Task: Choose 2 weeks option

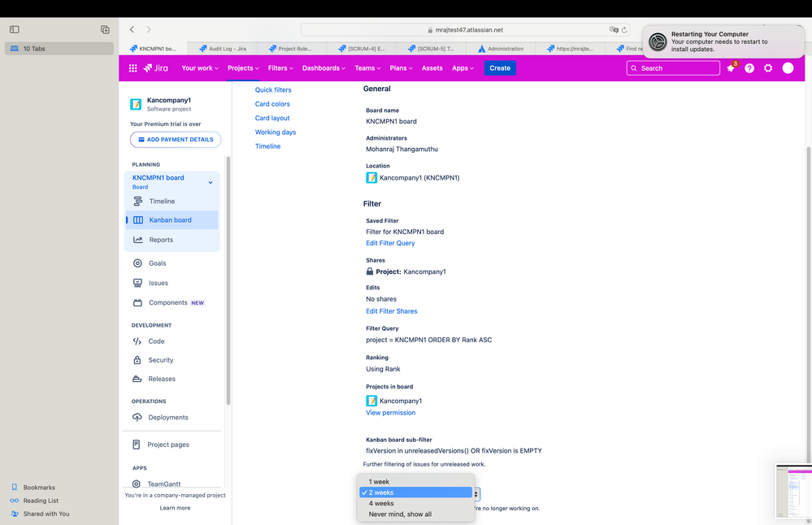Action: coord(416,492)
